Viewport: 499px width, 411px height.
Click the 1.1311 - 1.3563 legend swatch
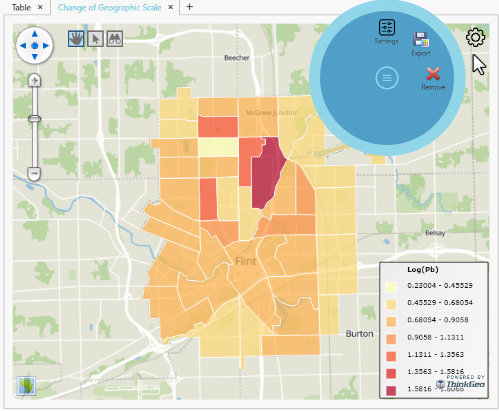point(391,356)
